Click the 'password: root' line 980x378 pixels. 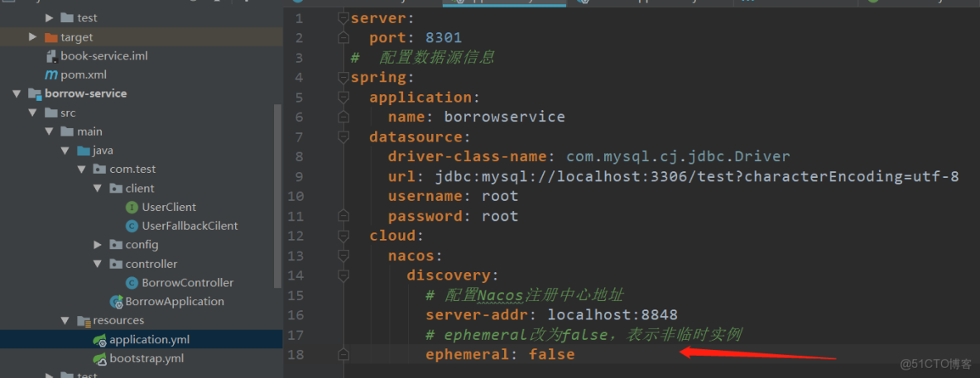pos(453,216)
